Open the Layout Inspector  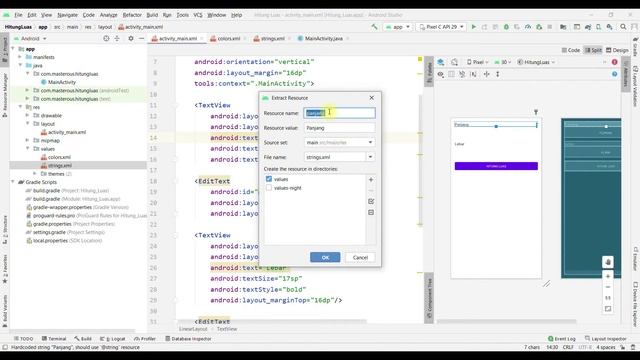(605, 339)
